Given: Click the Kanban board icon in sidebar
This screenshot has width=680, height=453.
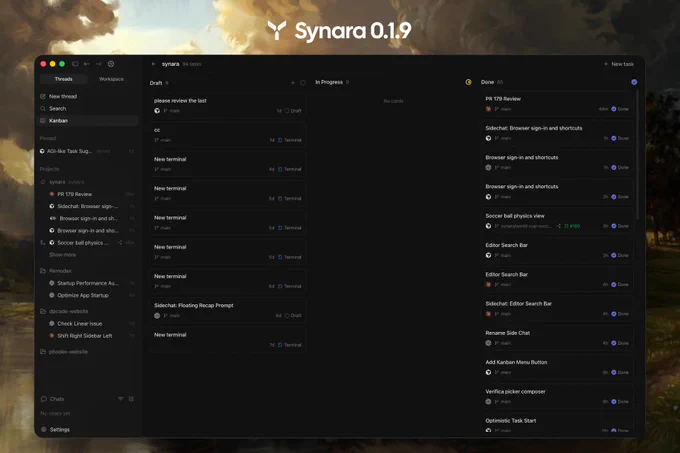Looking at the screenshot, I should pos(43,121).
